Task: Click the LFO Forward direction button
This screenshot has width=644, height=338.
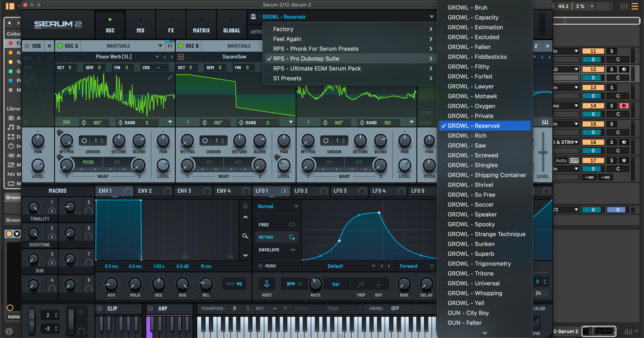Action: (409, 266)
